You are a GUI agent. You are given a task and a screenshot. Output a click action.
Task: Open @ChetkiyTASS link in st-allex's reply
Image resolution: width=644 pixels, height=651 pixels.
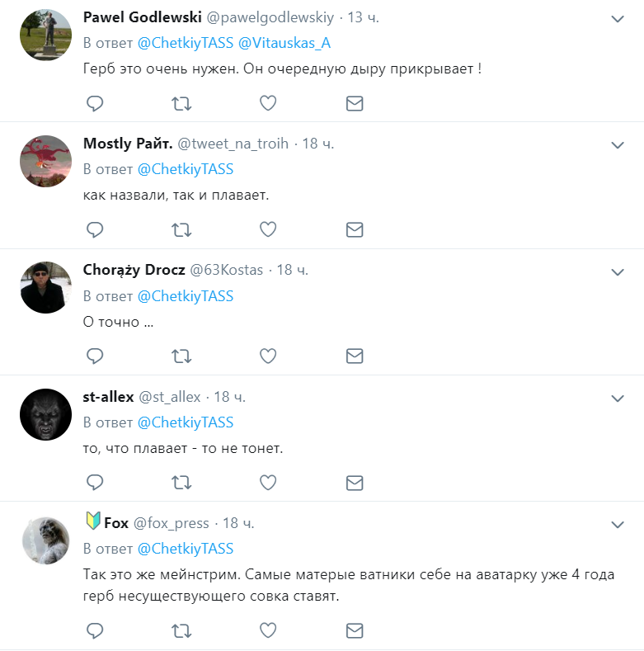point(186,422)
